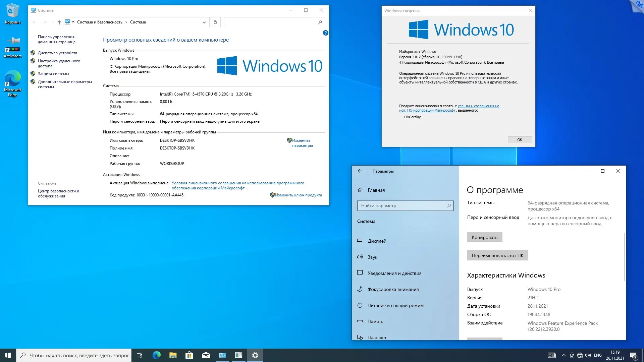Open the Mail app on taskbar
The width and height of the screenshot is (644, 362).
coord(206,355)
